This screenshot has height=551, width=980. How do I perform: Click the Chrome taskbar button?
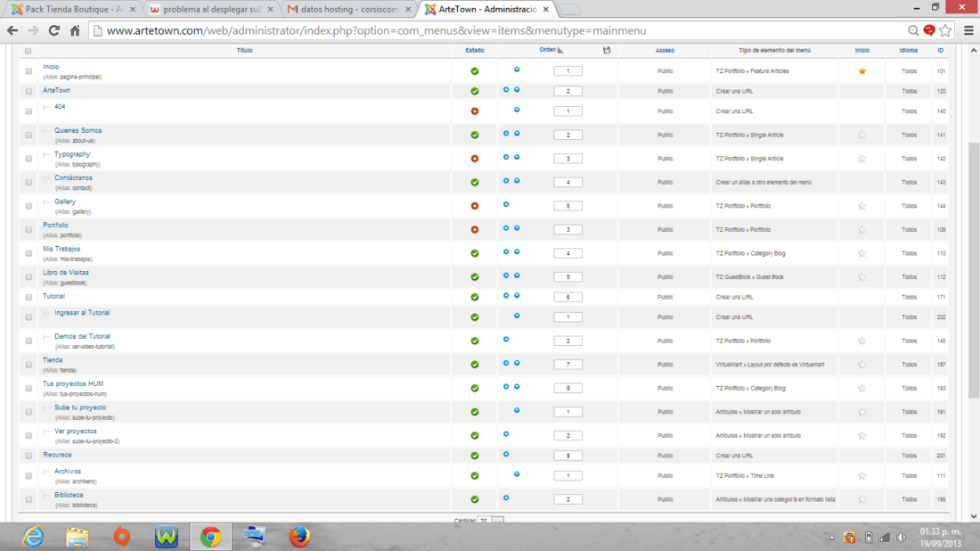[x=210, y=537]
